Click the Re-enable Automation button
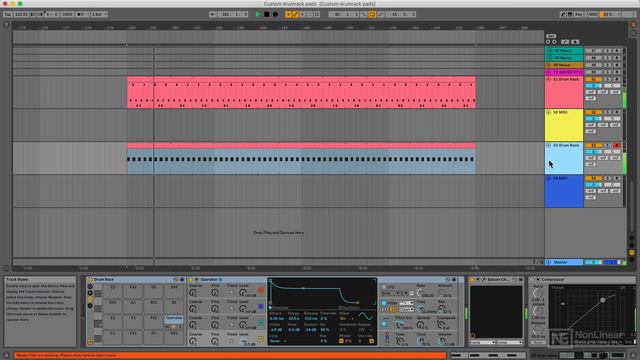This screenshot has height=360, width=640. 302,14
